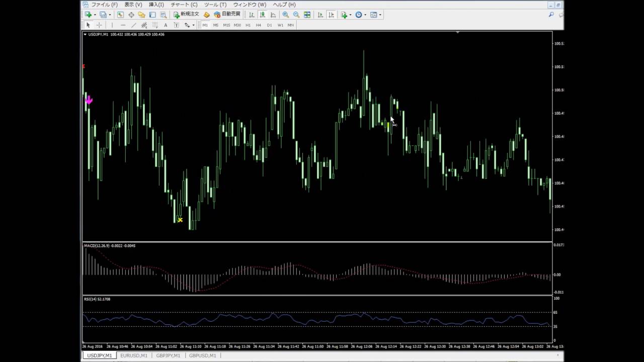Switch chart to line chart mode
Screen dimensions: 644x362
(x=273, y=15)
